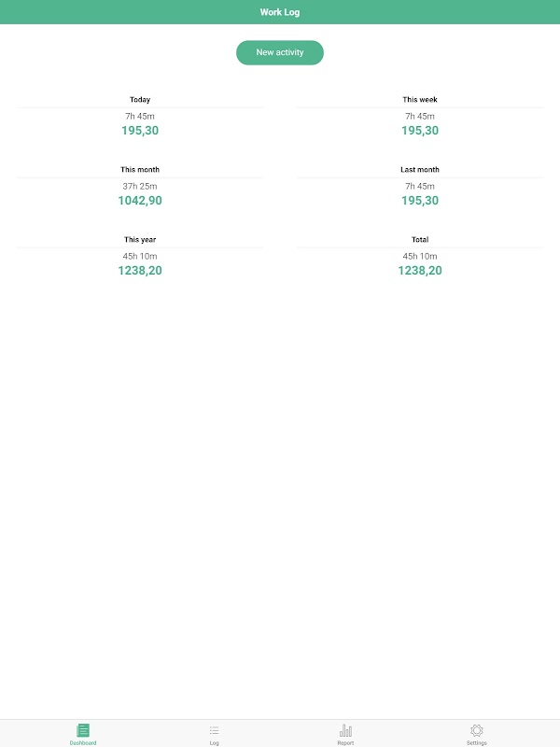Screen dimensions: 560x747
Task: Tap the This year summary heading
Action: (x=140, y=240)
